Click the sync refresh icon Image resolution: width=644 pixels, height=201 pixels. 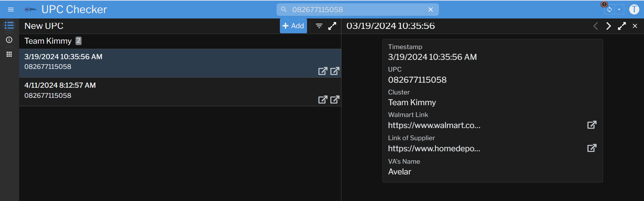[609, 10]
